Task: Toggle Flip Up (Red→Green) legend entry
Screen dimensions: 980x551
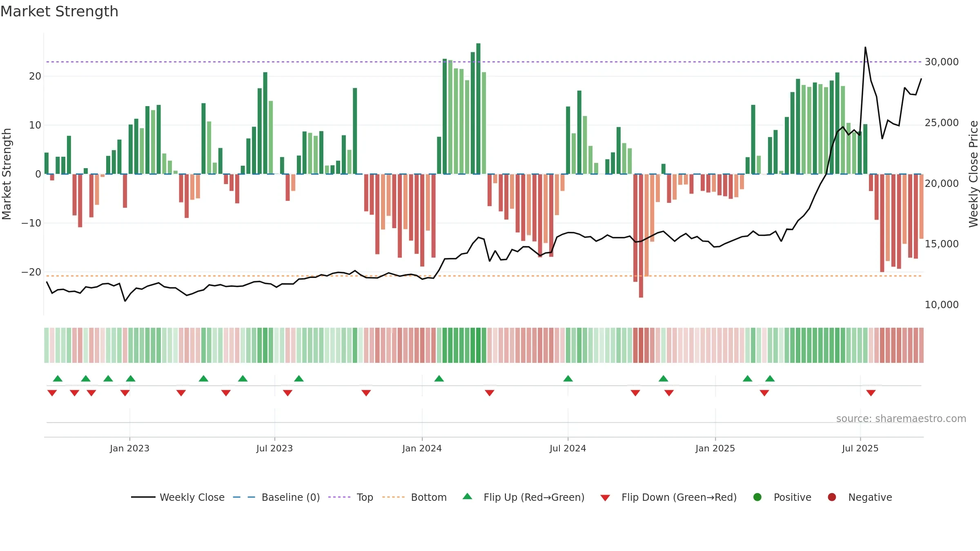Action: click(x=523, y=497)
